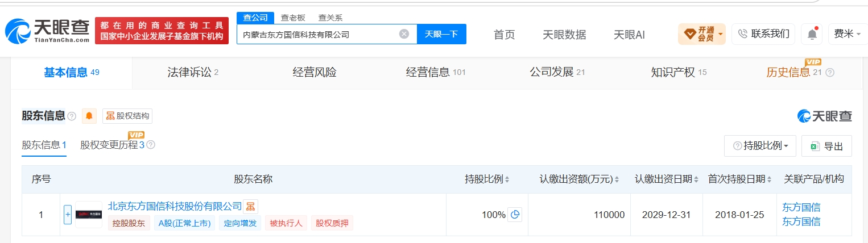The image size is (868, 243).
Task: Click the pie chart icon beside 100%
Action: (x=515, y=215)
